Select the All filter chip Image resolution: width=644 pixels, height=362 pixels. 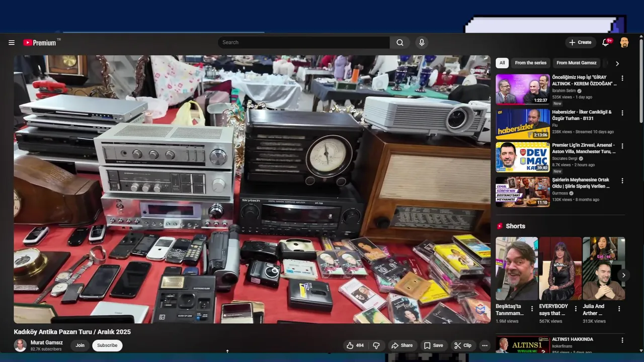(x=502, y=63)
